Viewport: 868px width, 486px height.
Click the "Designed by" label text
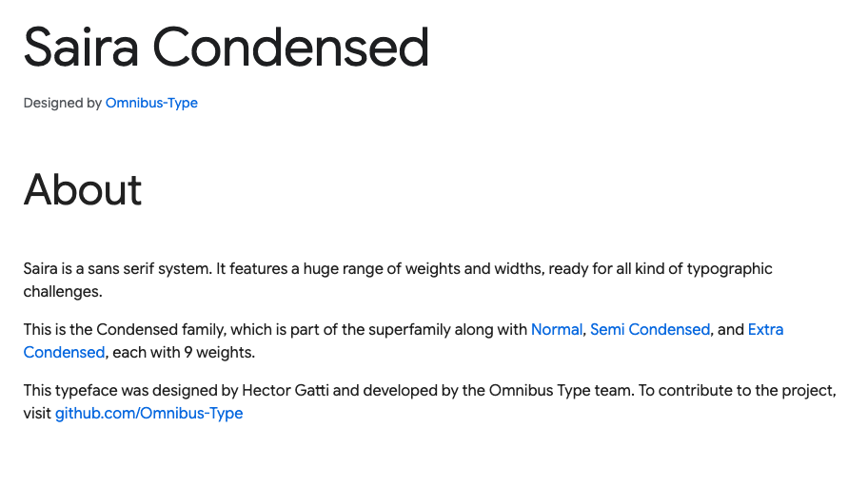(x=63, y=103)
